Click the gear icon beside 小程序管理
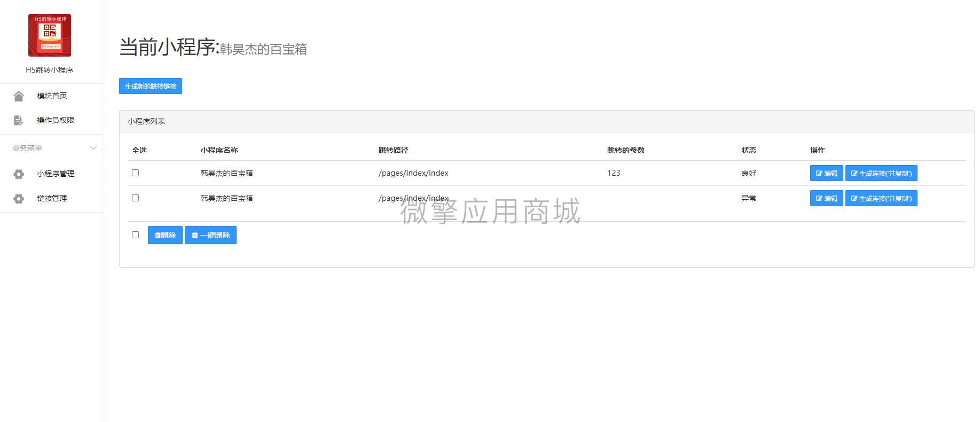980x422 pixels. click(x=19, y=174)
